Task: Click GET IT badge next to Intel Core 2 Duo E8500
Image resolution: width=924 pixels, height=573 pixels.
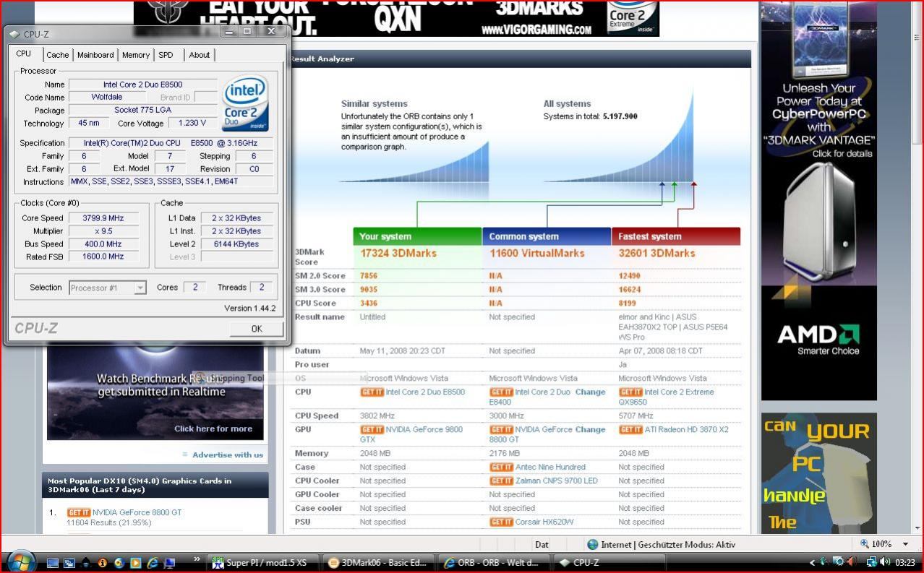Action: (372, 392)
